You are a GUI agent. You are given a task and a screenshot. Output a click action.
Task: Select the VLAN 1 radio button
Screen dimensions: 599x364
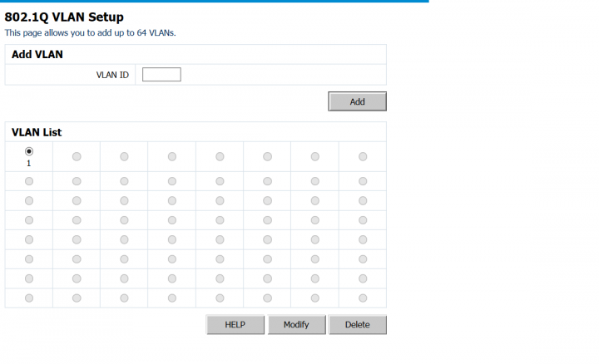coord(29,151)
